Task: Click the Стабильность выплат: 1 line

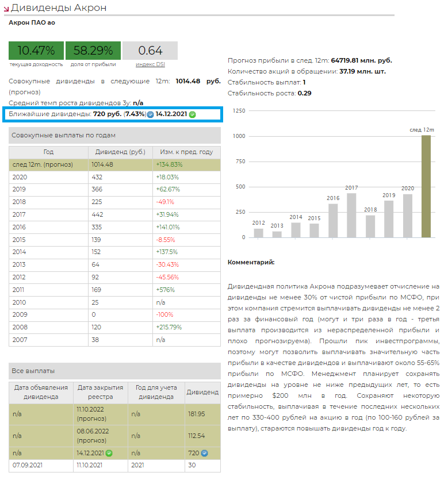Action: (x=267, y=82)
